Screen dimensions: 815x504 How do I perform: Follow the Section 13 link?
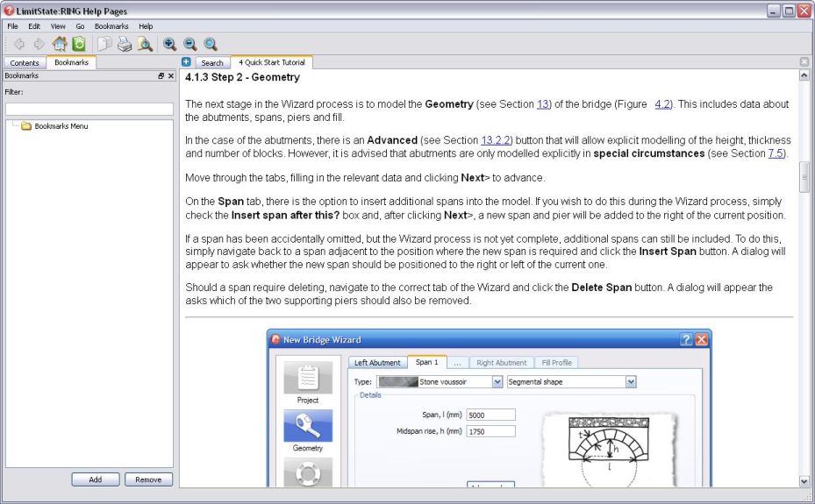coord(543,104)
